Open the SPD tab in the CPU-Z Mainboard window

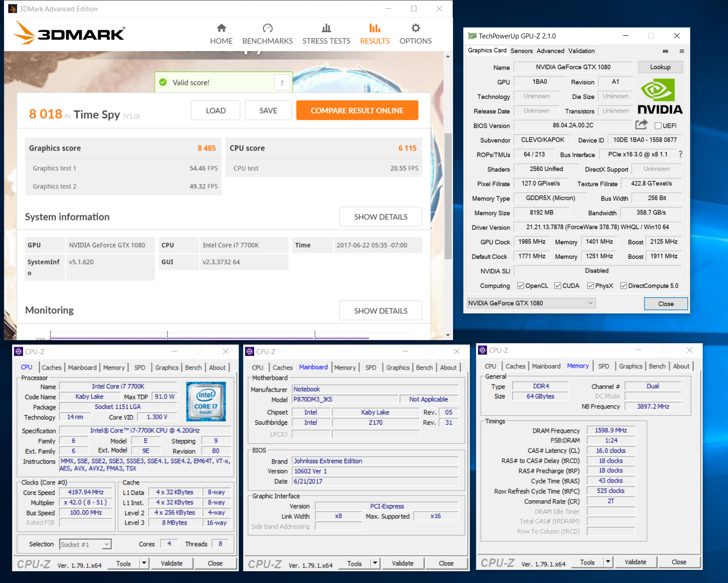(x=371, y=368)
